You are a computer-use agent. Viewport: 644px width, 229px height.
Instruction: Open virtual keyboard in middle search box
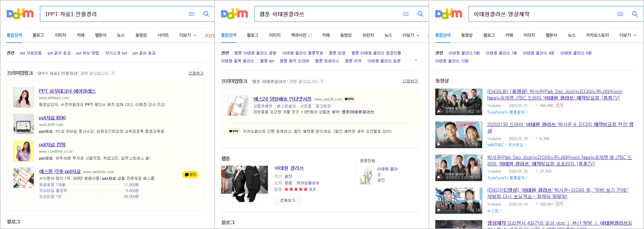point(406,14)
